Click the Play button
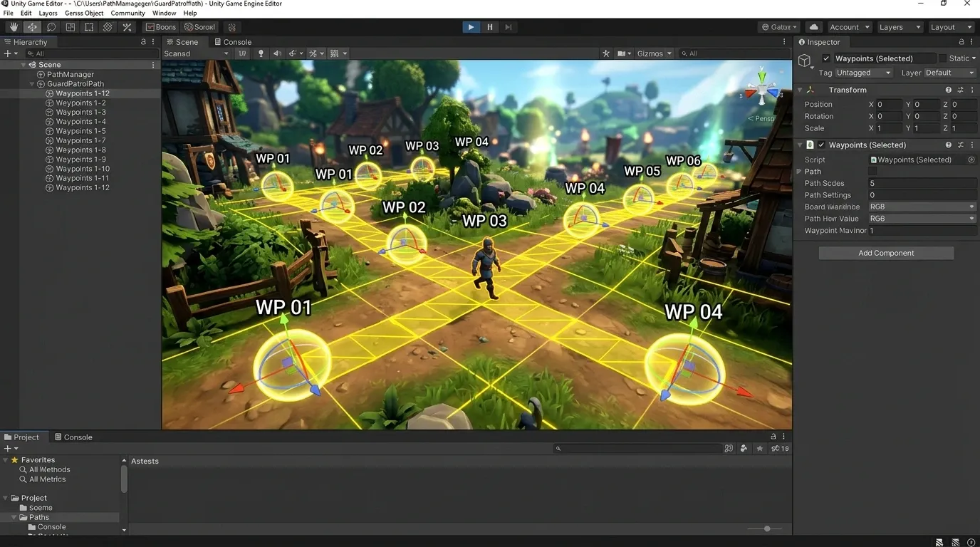This screenshot has height=547, width=980. [471, 27]
